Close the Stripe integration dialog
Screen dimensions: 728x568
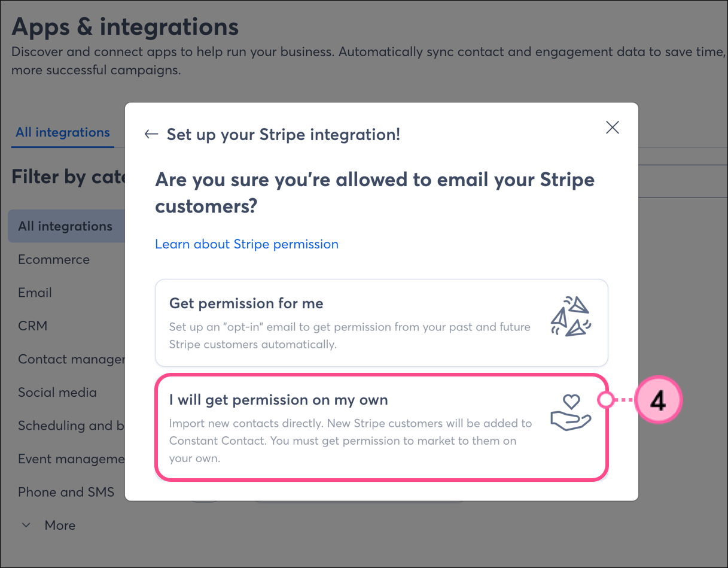[612, 127]
